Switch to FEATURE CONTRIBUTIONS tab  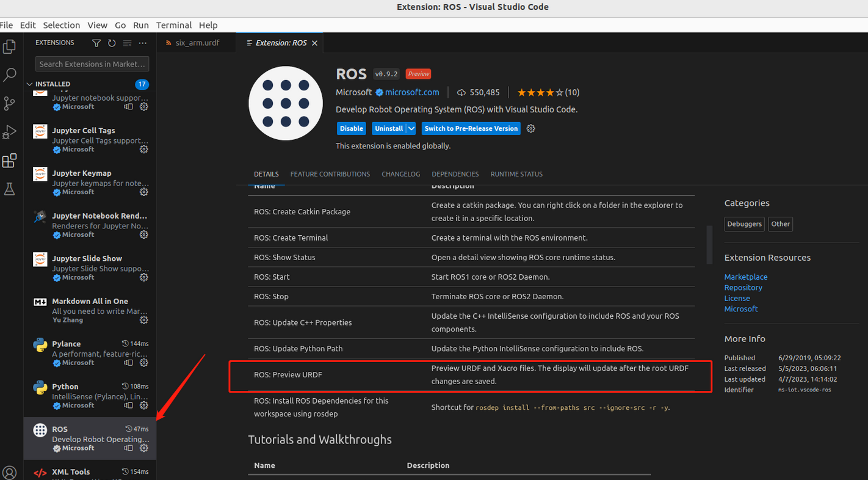coord(330,174)
